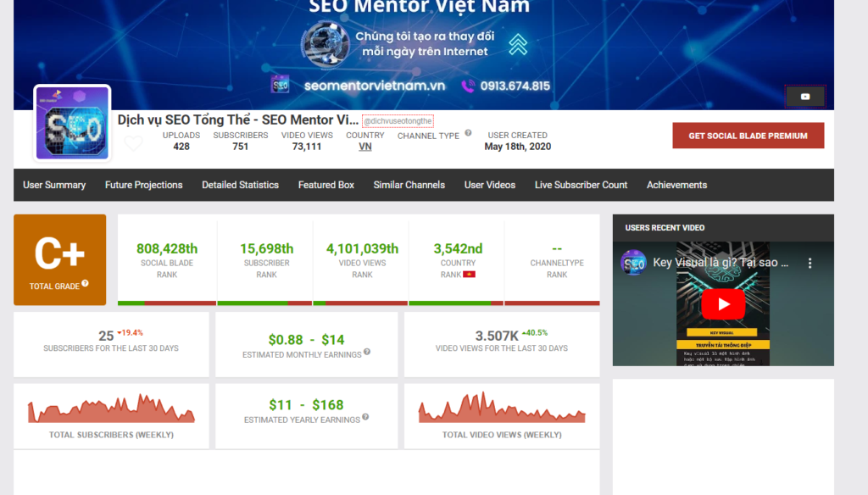Click the -19.4% subscriber change indicator
The height and width of the screenshot is (495, 868).
(x=130, y=333)
